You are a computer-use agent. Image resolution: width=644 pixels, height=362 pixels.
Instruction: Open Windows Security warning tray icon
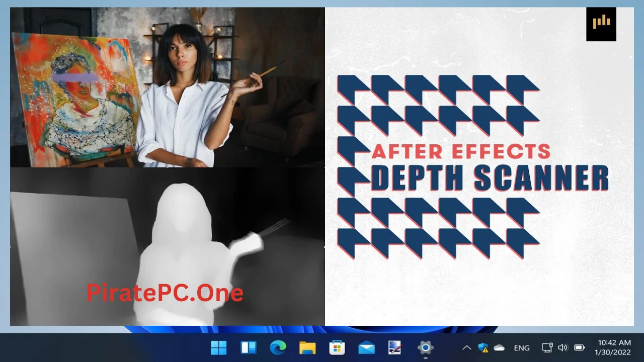pyautogui.click(x=483, y=347)
